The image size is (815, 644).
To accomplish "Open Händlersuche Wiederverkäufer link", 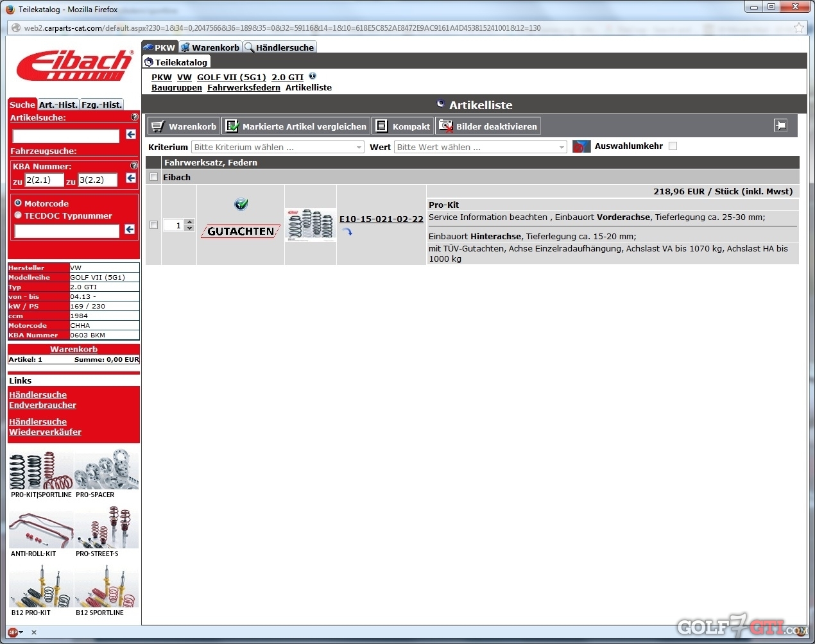I will pyautogui.click(x=45, y=427).
